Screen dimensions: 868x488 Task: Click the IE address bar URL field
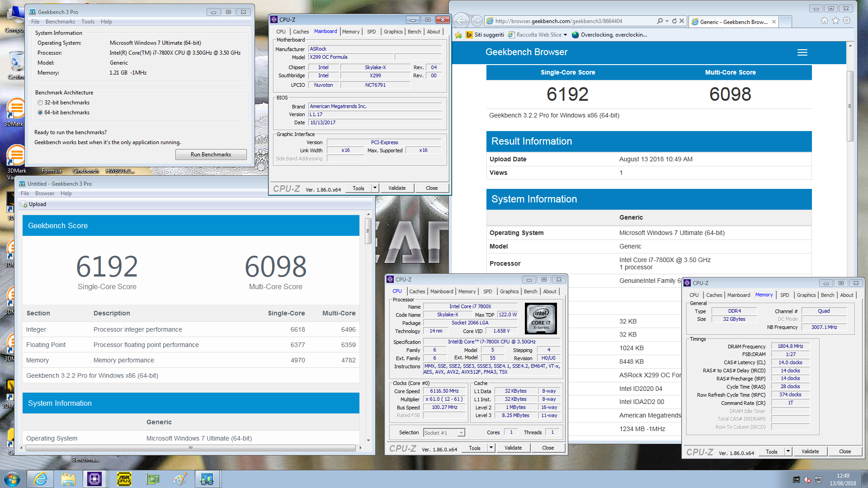(570, 21)
